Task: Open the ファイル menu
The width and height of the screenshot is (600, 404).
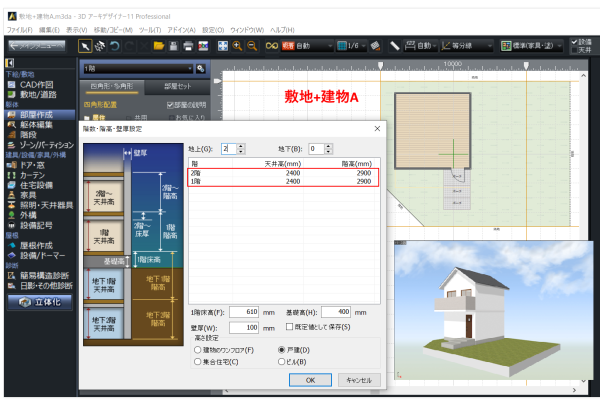Action: (18, 31)
